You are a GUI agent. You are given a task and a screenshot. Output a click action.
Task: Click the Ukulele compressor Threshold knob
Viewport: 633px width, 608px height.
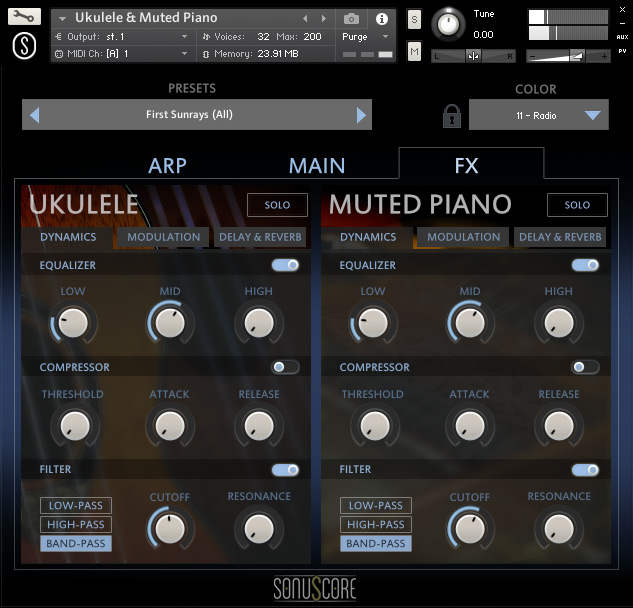click(x=75, y=426)
